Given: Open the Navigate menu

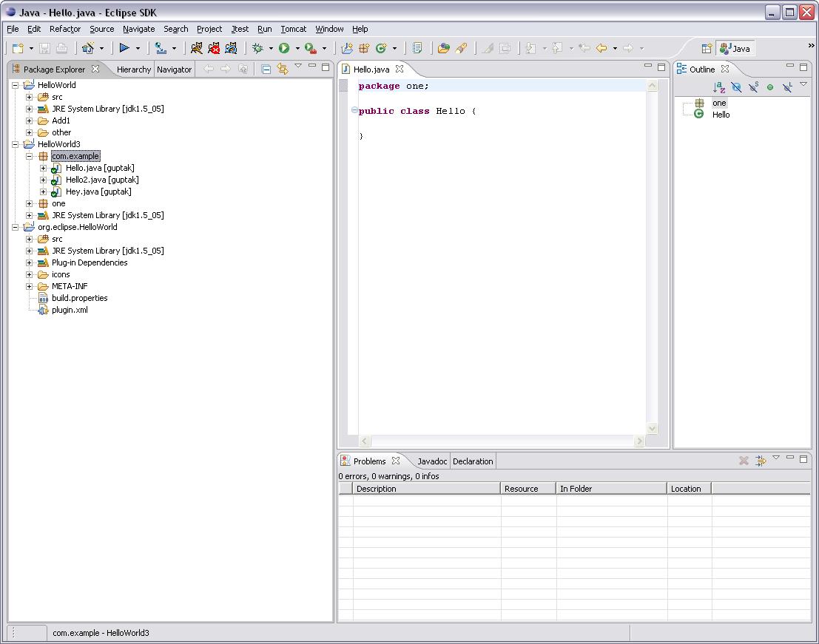Looking at the screenshot, I should (x=139, y=30).
